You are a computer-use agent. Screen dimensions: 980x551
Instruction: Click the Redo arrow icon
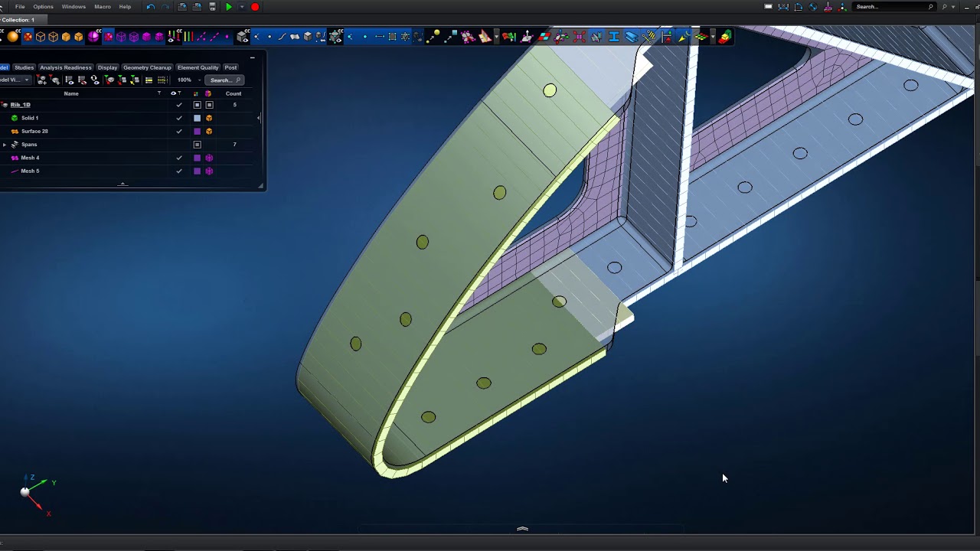pos(165,7)
